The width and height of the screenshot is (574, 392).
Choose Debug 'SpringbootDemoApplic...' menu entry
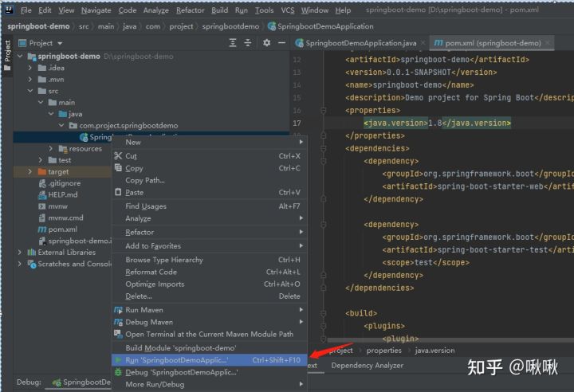point(209,372)
